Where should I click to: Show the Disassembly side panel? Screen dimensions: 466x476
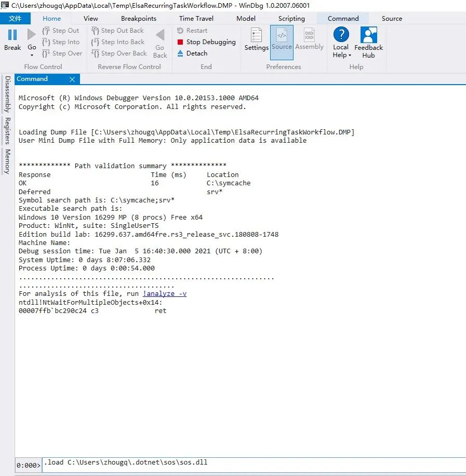(8, 94)
